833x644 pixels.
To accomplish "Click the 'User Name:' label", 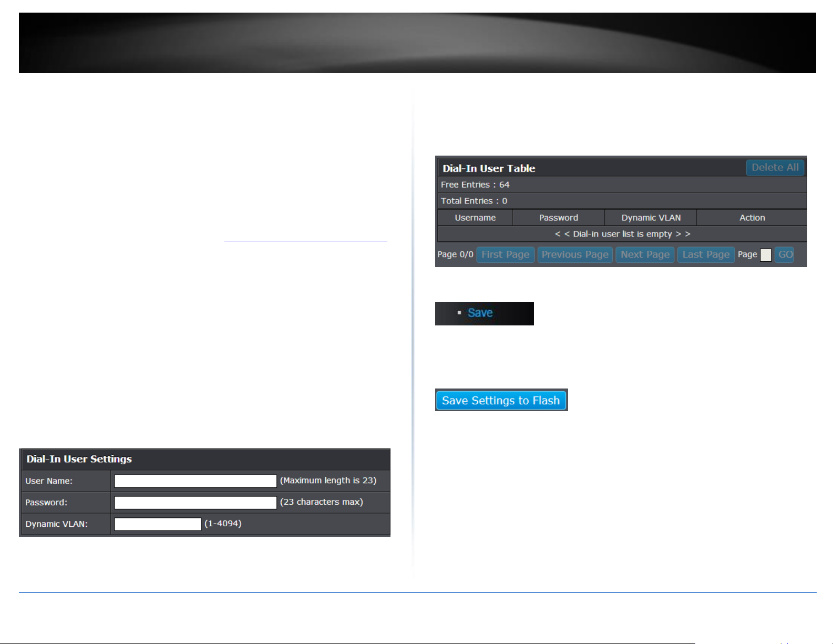I will pyautogui.click(x=49, y=481).
